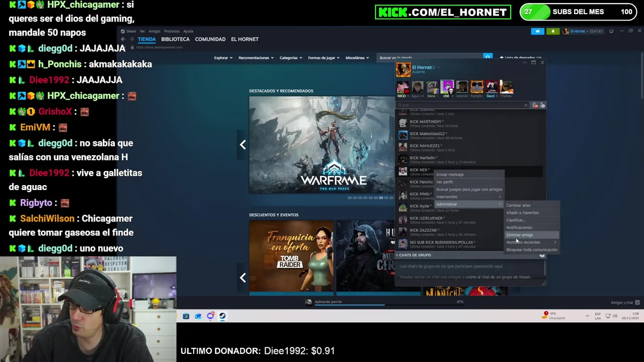Open favorite friend Bana avatar
The image size is (644, 362).
[x=432, y=87]
